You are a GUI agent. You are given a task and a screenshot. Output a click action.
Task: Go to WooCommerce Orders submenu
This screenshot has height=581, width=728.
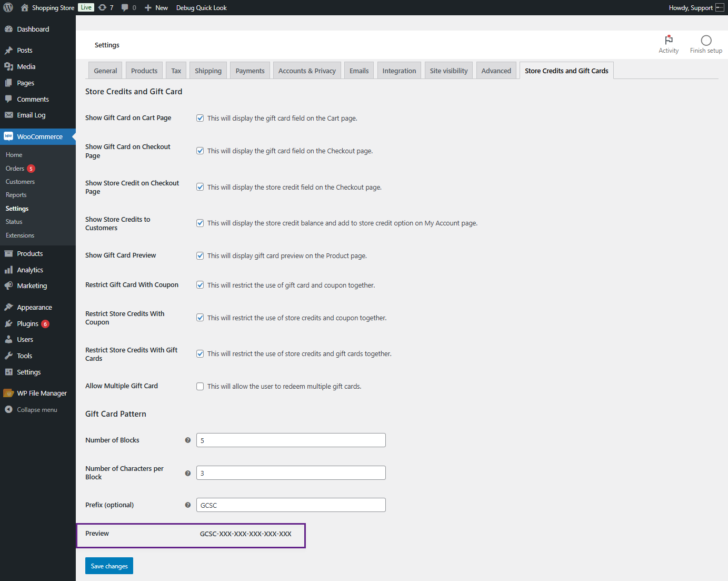15,169
